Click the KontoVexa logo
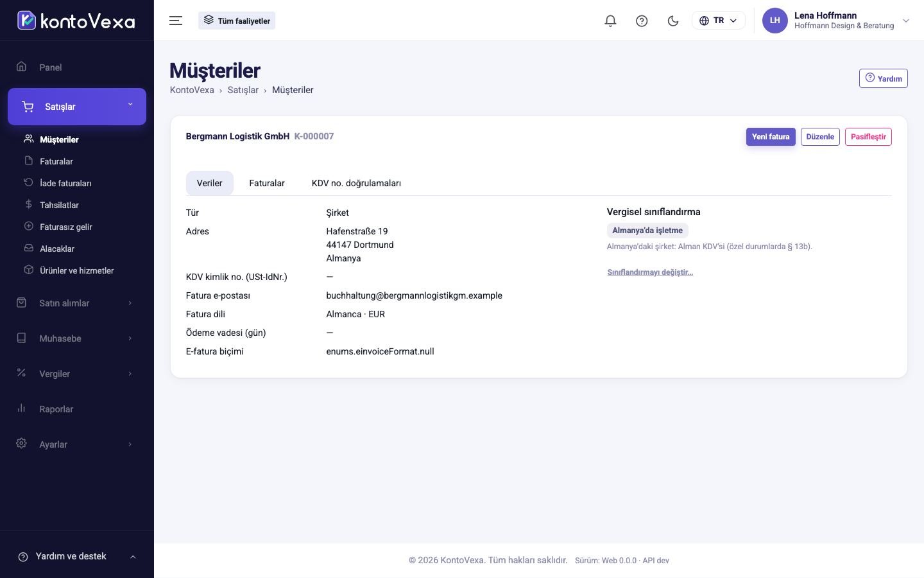Image resolution: width=924 pixels, height=578 pixels. 76,21
